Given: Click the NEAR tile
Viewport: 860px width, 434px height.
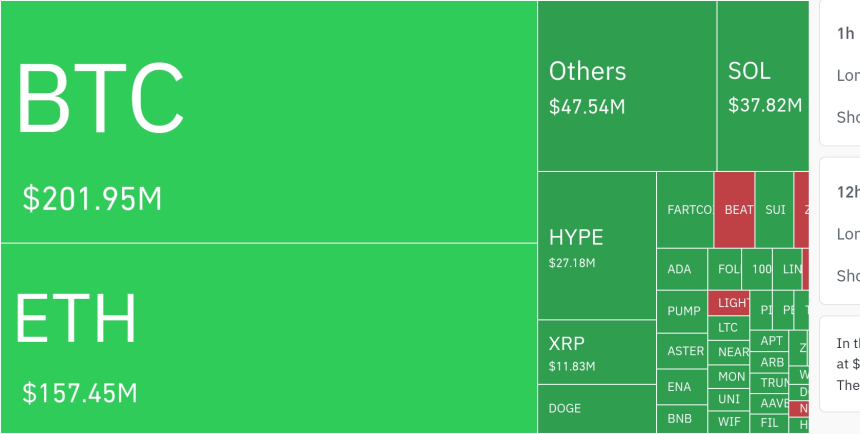Looking at the screenshot, I should click(x=732, y=352).
